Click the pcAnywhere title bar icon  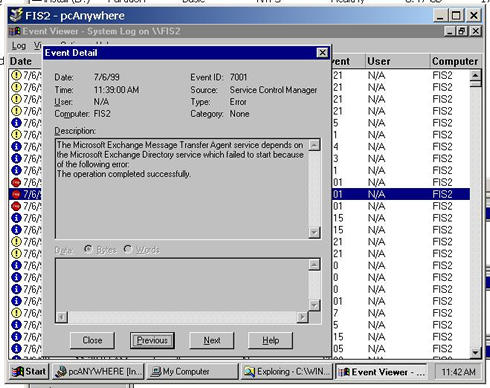click(16, 15)
